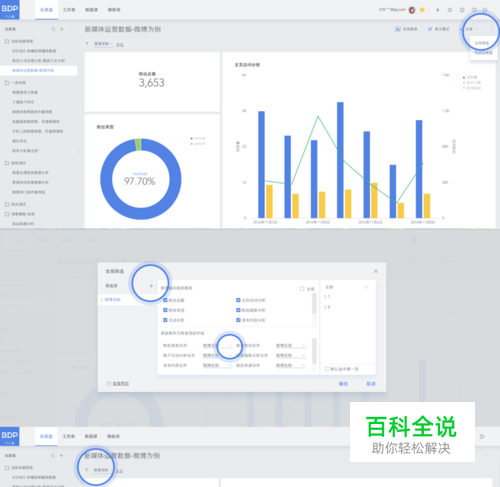Click the yellow diamond VIP icon

point(422,10)
